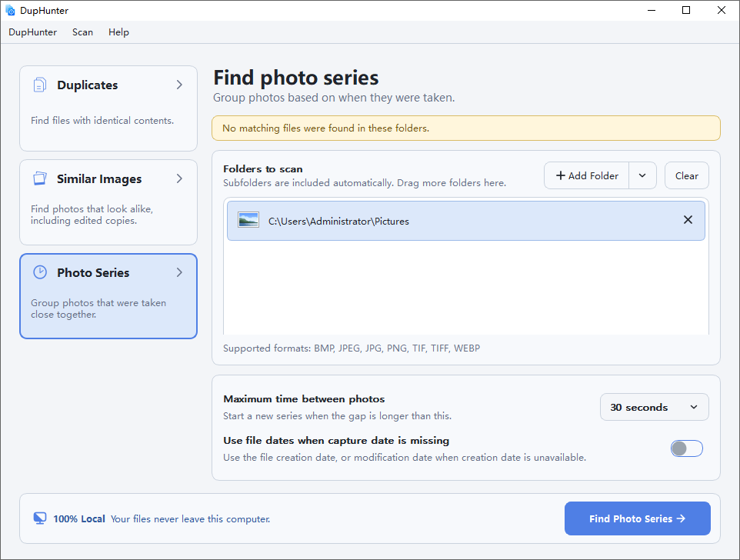
Task: Toggle use file dates when capture date missing
Action: (686, 448)
